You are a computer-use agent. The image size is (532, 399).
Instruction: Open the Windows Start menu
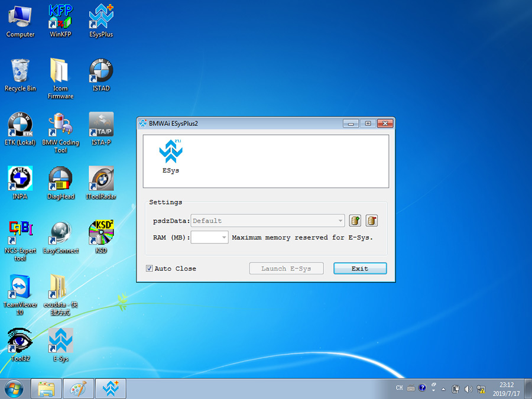[14, 389]
